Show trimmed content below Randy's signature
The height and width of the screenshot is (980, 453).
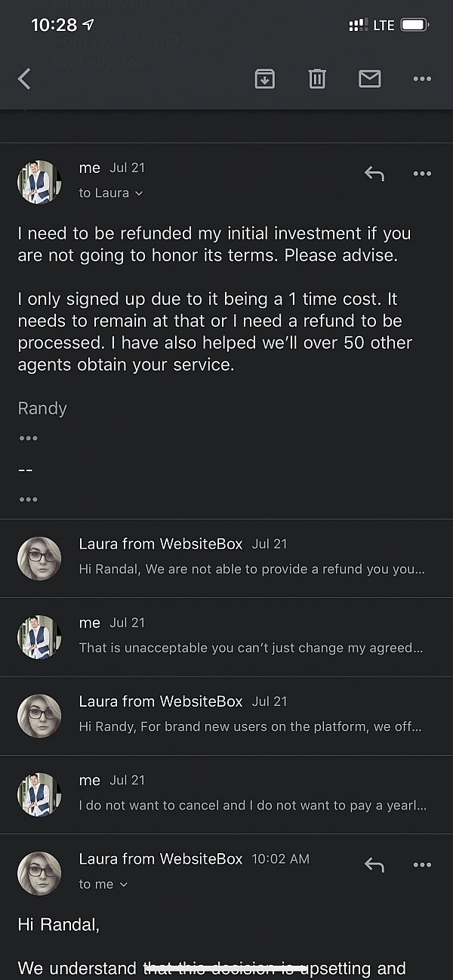29,438
